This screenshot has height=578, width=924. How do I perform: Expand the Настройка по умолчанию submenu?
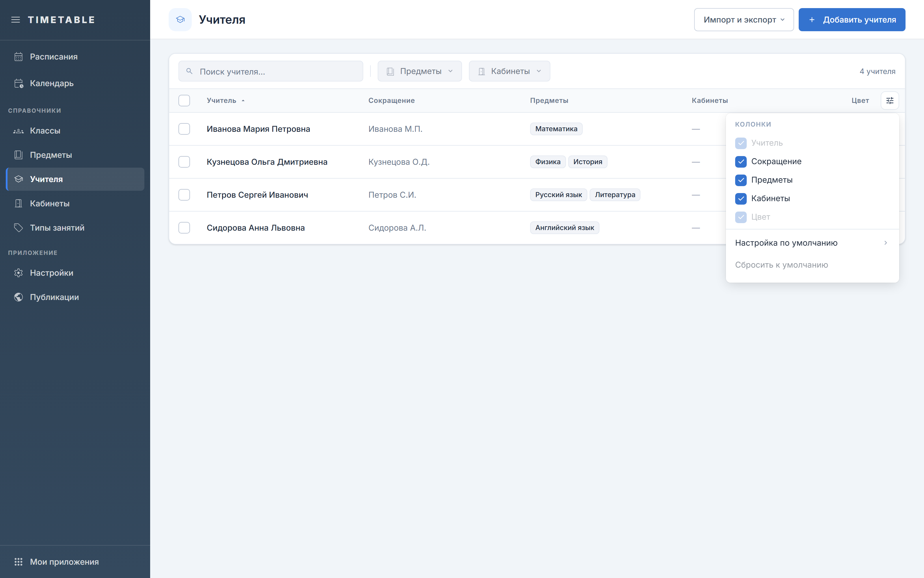pos(812,243)
